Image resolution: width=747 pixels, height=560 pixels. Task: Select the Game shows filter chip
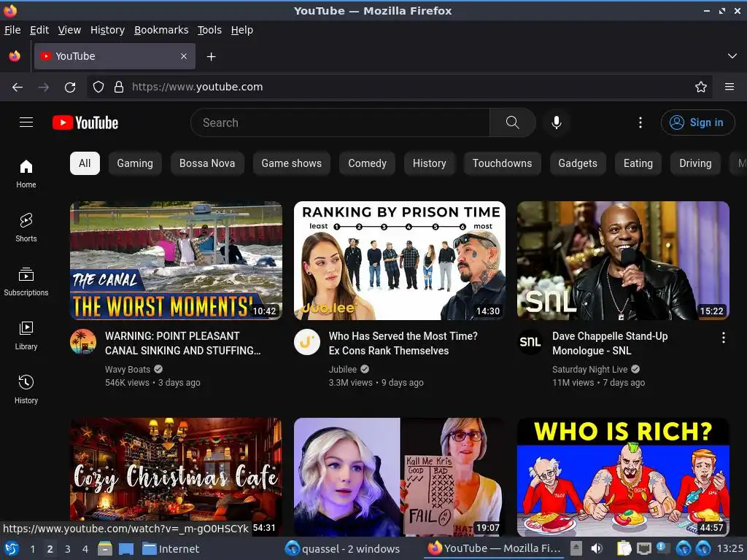291,163
